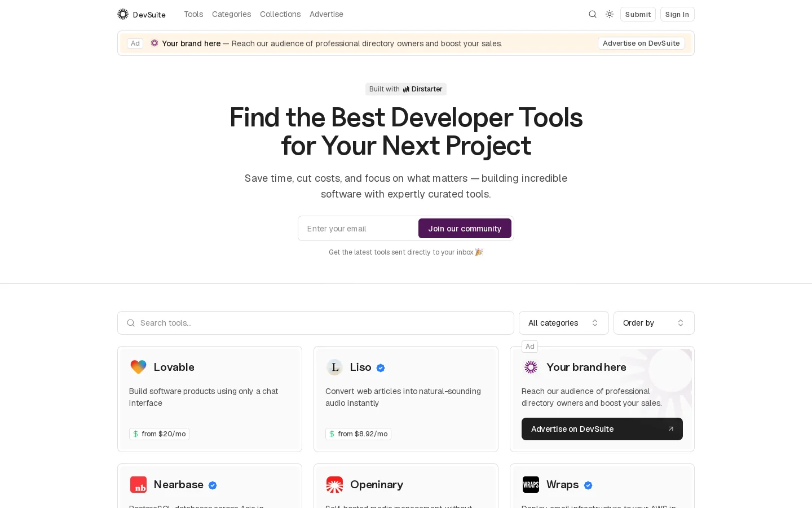Focus the Search tools input

pos(316,323)
